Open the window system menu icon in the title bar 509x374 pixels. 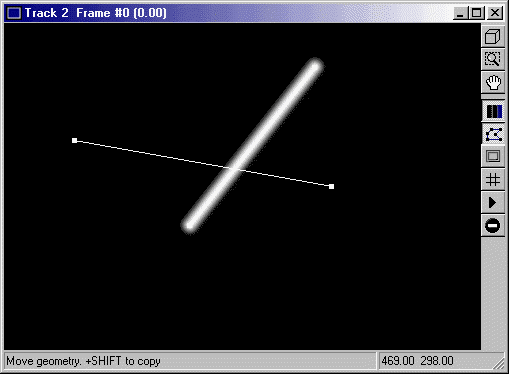14,13
